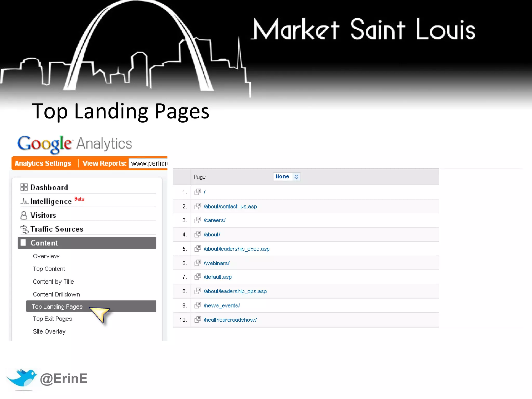
Task: Select Content Overview
Action: pos(46,256)
